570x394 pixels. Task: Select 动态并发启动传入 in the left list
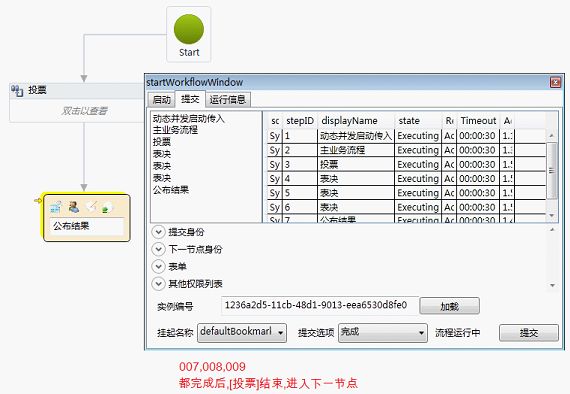pyautogui.click(x=189, y=118)
